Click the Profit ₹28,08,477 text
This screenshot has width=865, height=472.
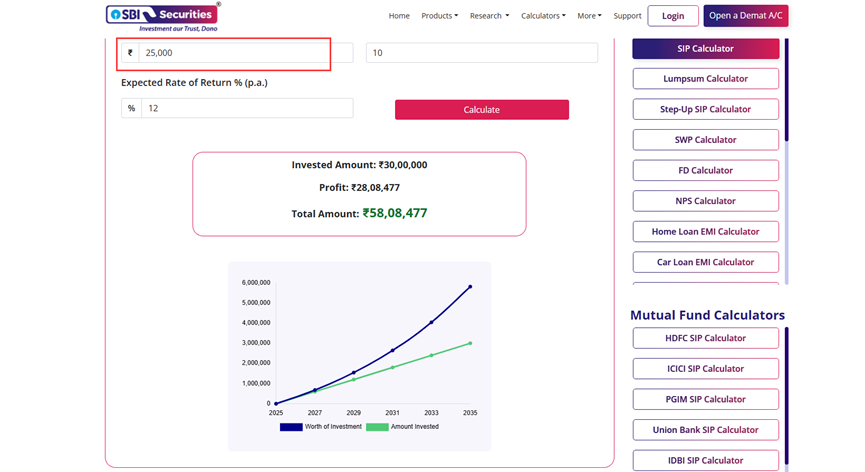click(x=359, y=187)
